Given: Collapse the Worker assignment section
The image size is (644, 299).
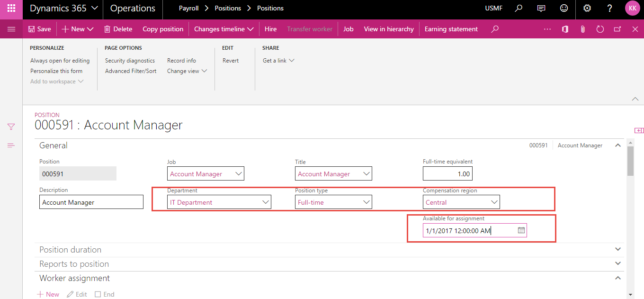Looking at the screenshot, I should 617,278.
